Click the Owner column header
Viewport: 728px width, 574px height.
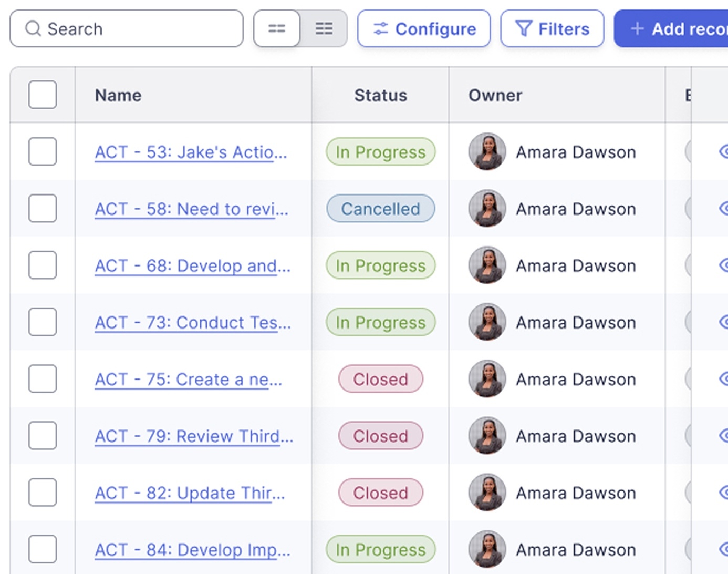click(495, 96)
